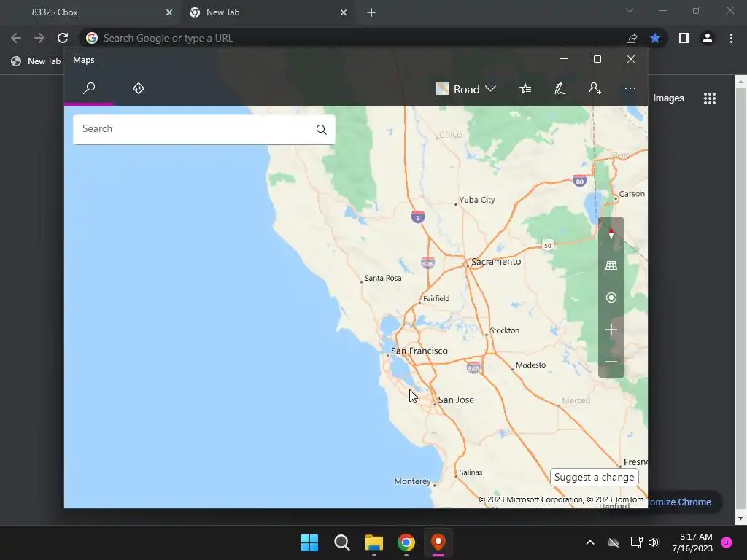Click Chrome page vertical scrollbar
The width and height of the screenshot is (747, 560).
click(740, 300)
